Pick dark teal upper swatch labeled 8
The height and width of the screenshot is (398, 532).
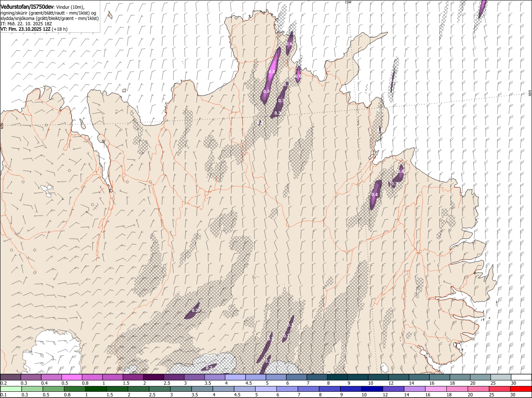337,377
